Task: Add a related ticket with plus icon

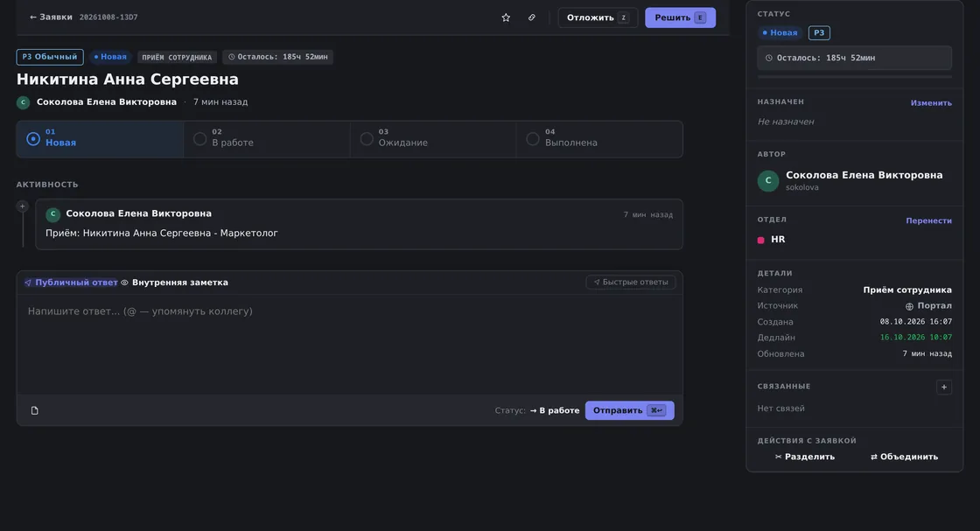Action: [944, 388]
